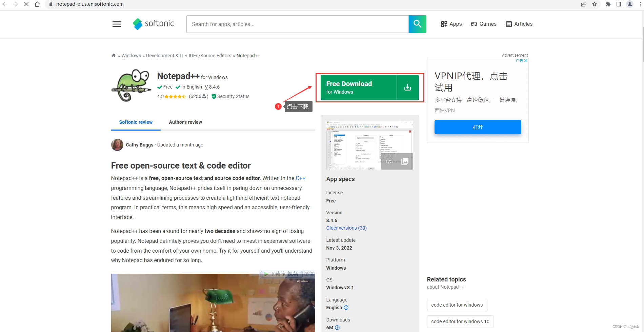Close the advertisement with X icon

click(526, 61)
